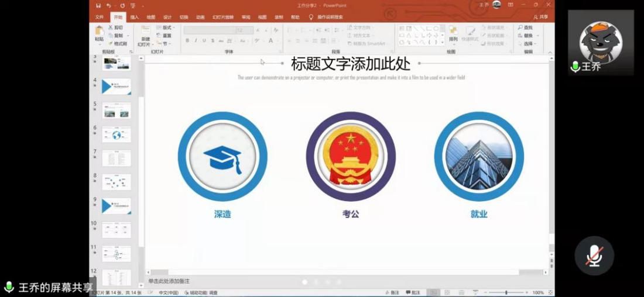
Task: Expand the shapes gallery more arrow
Action: 443,43
